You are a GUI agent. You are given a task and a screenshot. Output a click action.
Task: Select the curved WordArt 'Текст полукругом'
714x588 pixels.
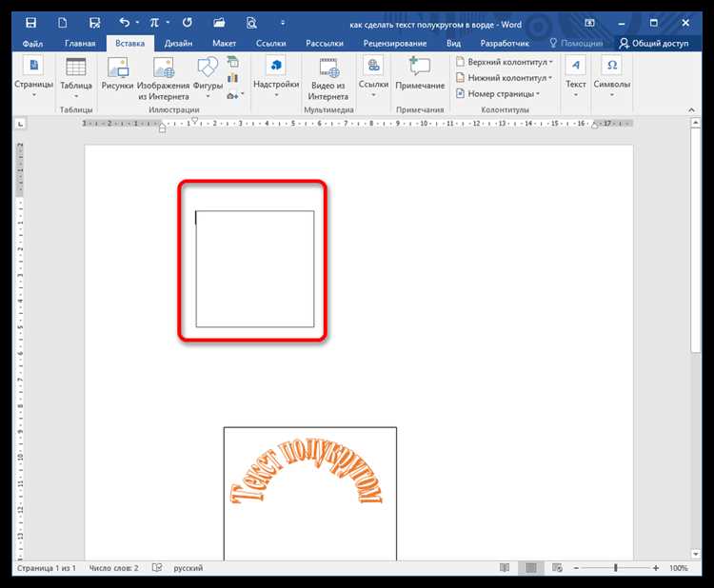[x=306, y=471]
